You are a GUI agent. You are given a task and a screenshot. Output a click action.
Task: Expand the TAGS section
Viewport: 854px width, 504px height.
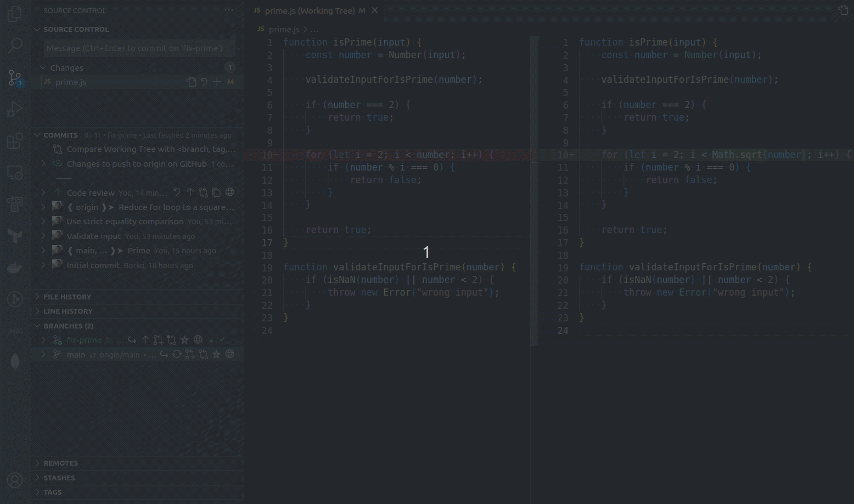(37, 492)
